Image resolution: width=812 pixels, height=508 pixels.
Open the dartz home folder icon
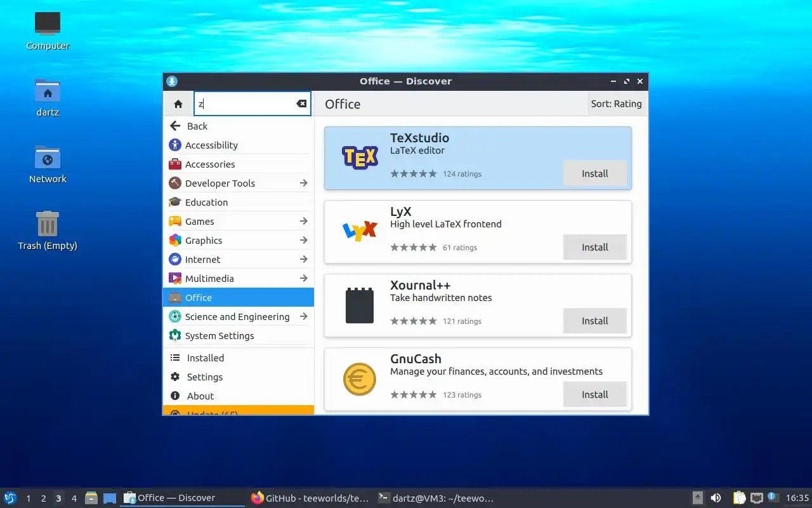point(48,90)
